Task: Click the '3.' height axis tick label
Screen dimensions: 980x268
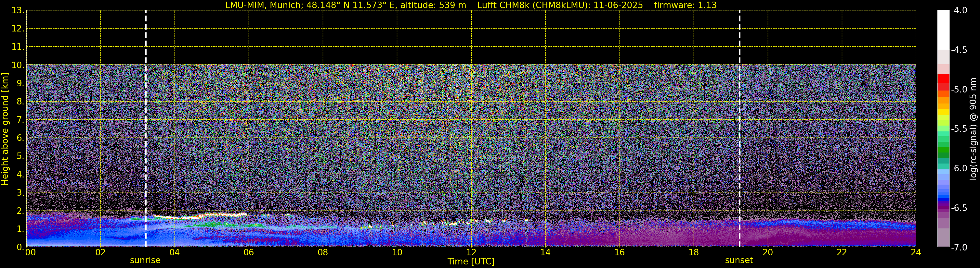Action: point(20,192)
